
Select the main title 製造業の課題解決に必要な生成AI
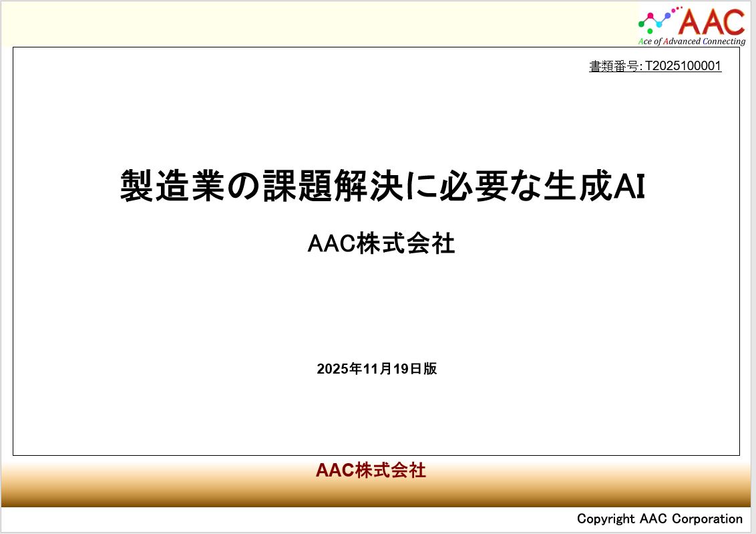[x=382, y=185]
